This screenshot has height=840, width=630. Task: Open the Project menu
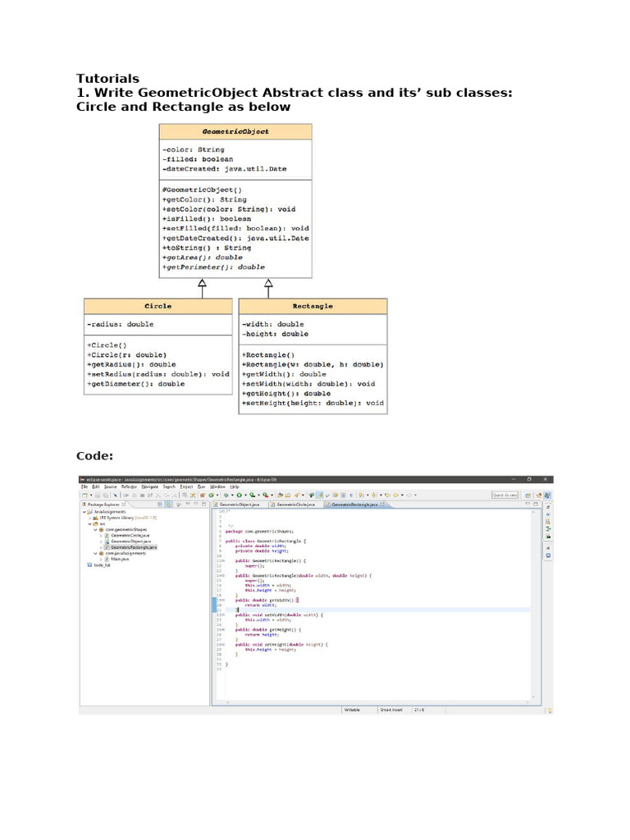point(186,486)
